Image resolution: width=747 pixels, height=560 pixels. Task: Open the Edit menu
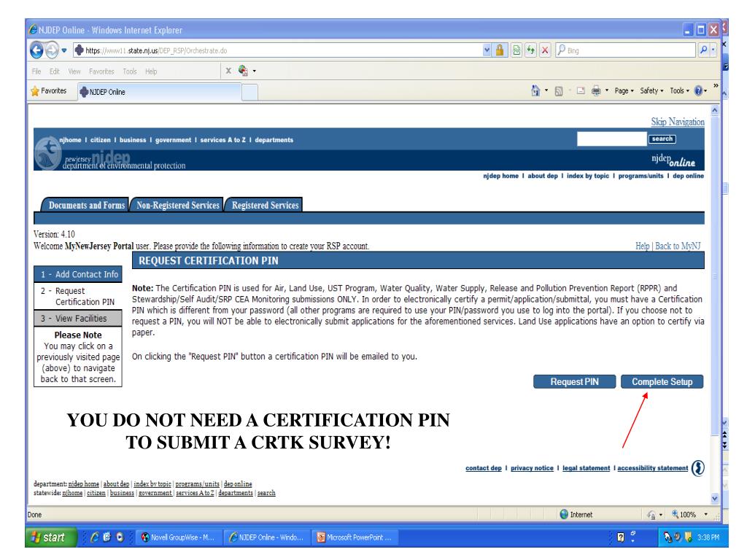54,71
